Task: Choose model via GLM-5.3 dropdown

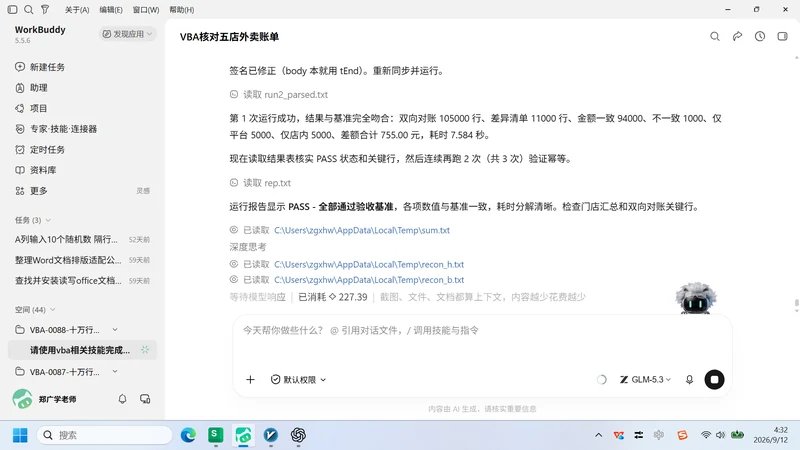Action: [x=645, y=380]
